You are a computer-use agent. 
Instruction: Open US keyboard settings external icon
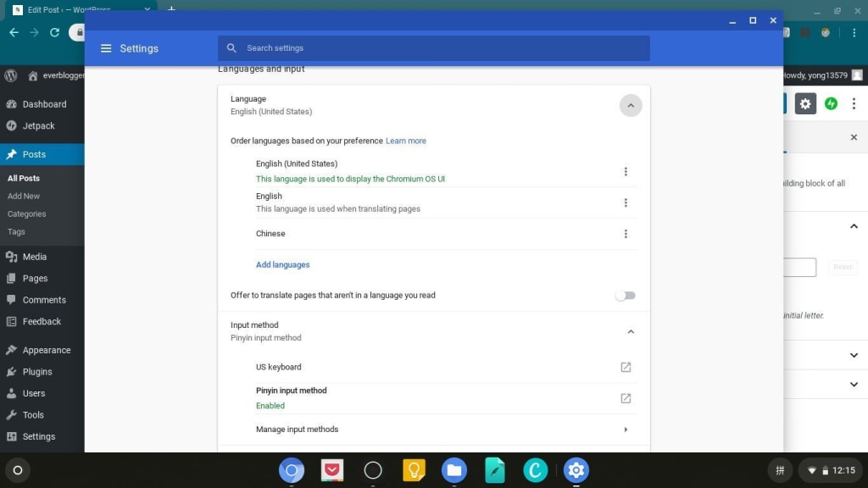point(626,367)
